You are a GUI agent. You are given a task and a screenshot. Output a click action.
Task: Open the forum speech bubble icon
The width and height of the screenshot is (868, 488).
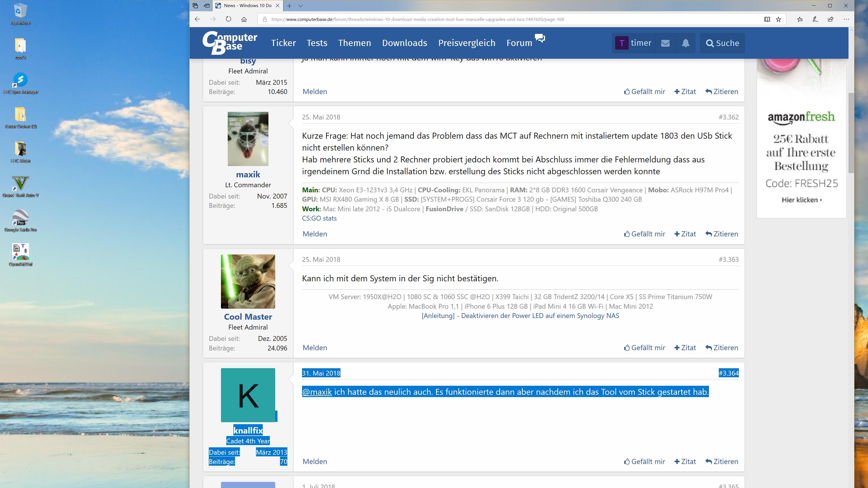[540, 38]
